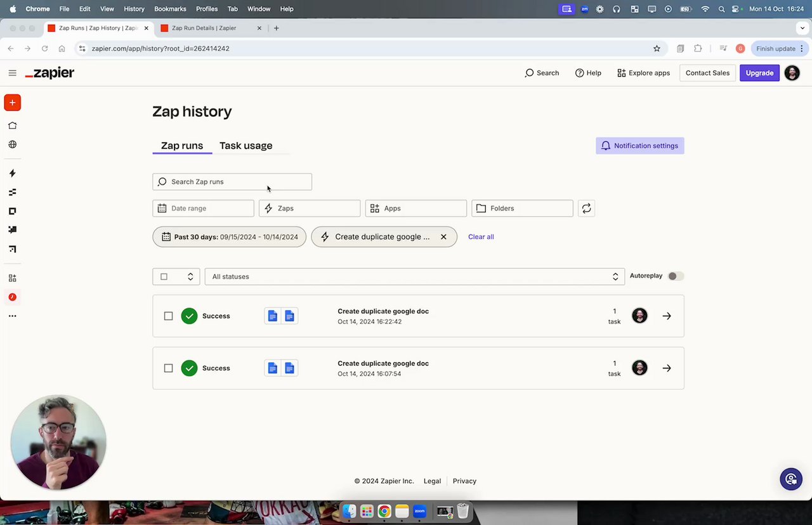Open Explore apps in the header

(643, 73)
